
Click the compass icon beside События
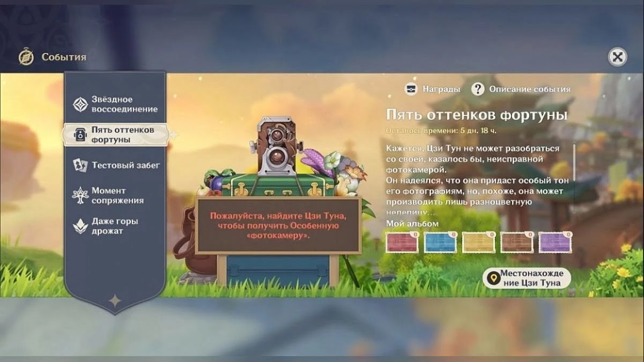[x=26, y=57]
